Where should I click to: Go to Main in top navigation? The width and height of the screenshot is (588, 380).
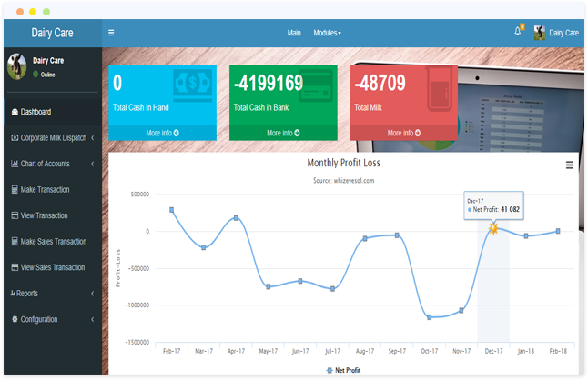coord(294,33)
